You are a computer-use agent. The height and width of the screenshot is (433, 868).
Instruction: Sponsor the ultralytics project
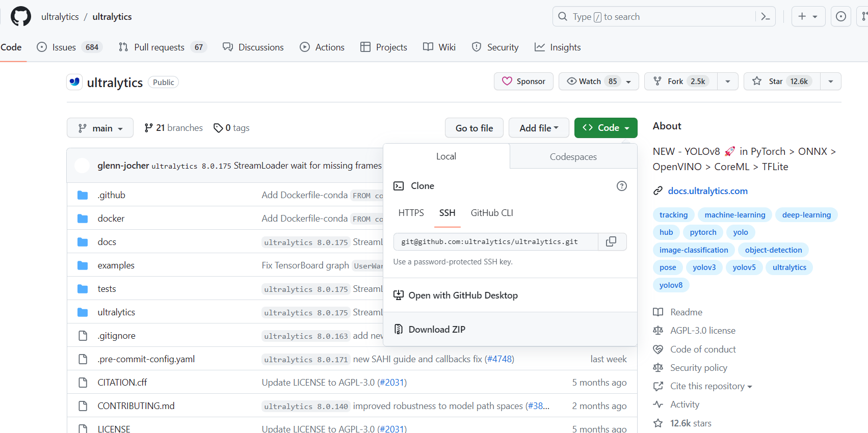click(523, 82)
